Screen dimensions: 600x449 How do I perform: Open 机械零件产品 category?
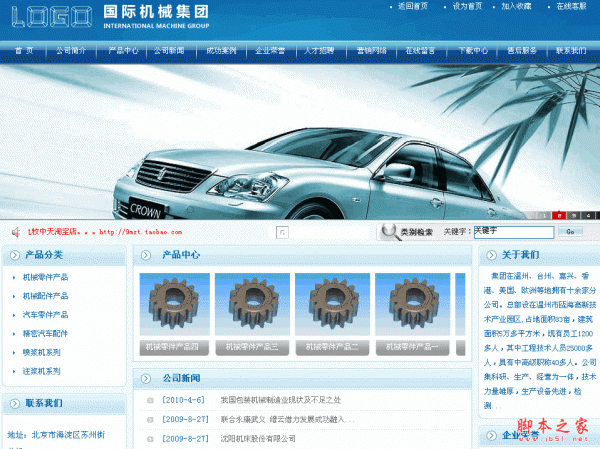[x=45, y=277]
